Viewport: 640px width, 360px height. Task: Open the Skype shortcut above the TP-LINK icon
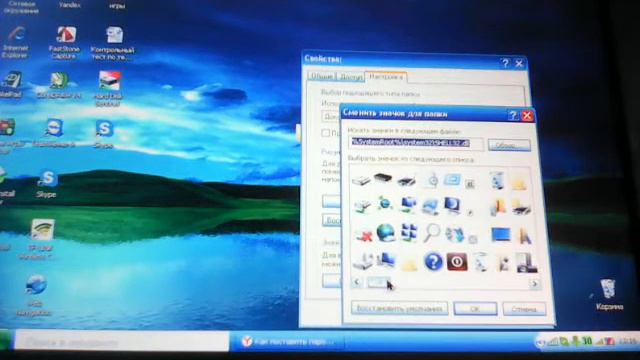pyautogui.click(x=47, y=184)
